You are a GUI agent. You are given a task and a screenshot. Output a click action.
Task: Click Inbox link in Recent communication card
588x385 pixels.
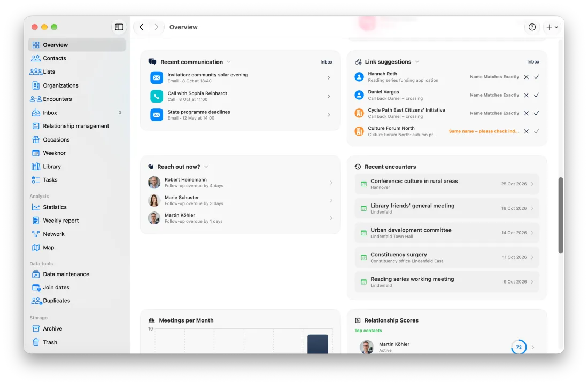click(326, 62)
